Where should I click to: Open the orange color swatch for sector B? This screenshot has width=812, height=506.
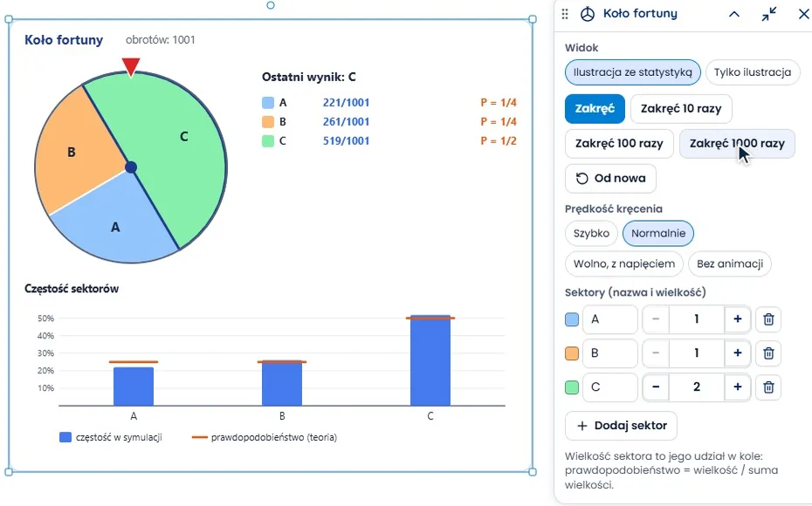click(572, 353)
